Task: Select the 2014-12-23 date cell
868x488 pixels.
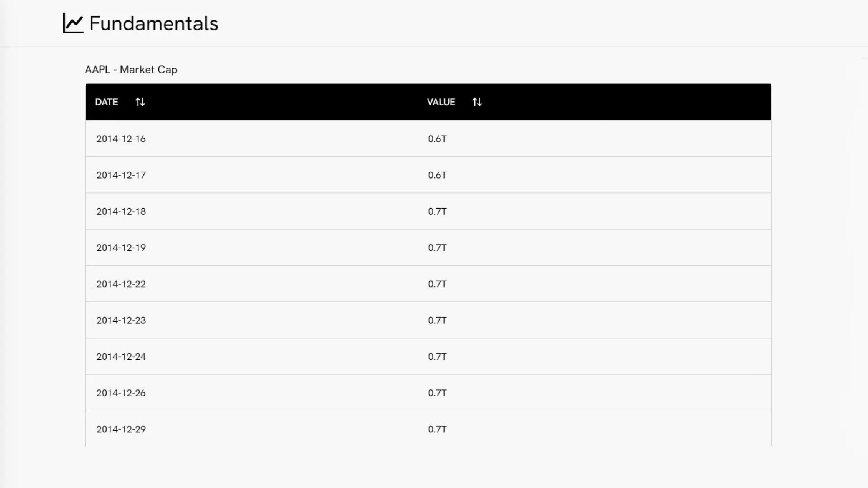Action: tap(121, 320)
